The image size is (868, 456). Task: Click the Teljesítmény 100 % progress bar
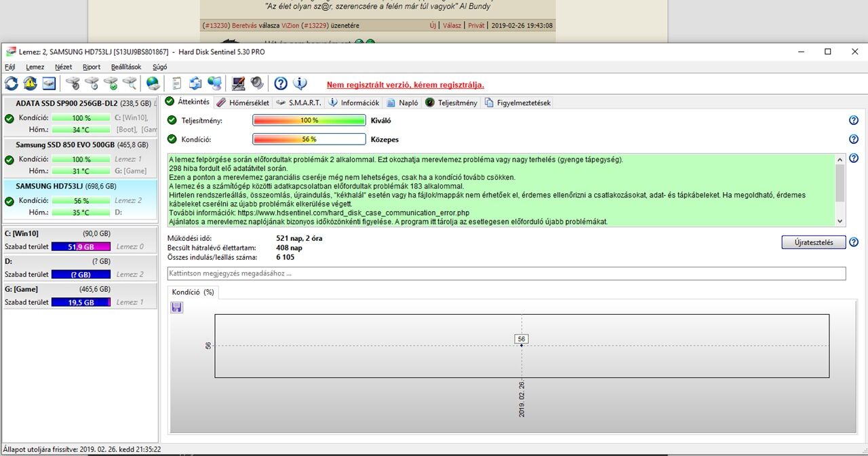tap(309, 120)
